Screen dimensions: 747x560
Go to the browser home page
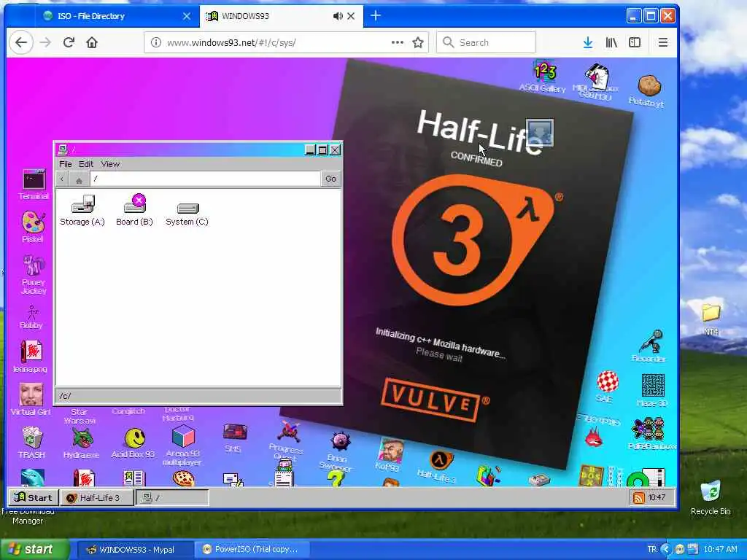[x=92, y=42]
